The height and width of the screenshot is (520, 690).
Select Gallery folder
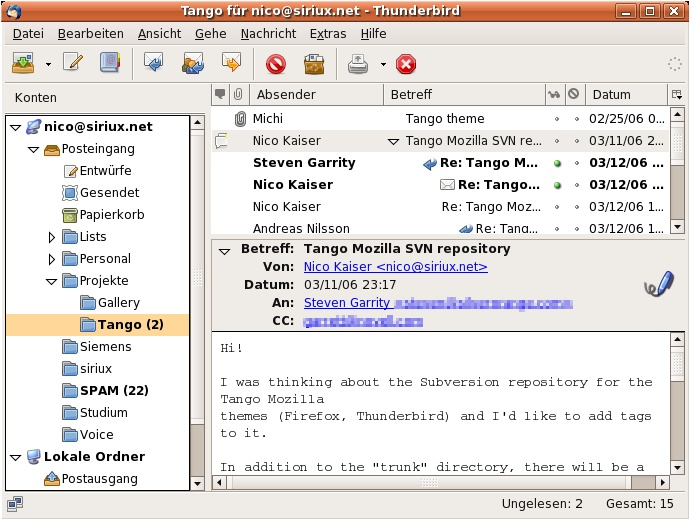tap(110, 303)
